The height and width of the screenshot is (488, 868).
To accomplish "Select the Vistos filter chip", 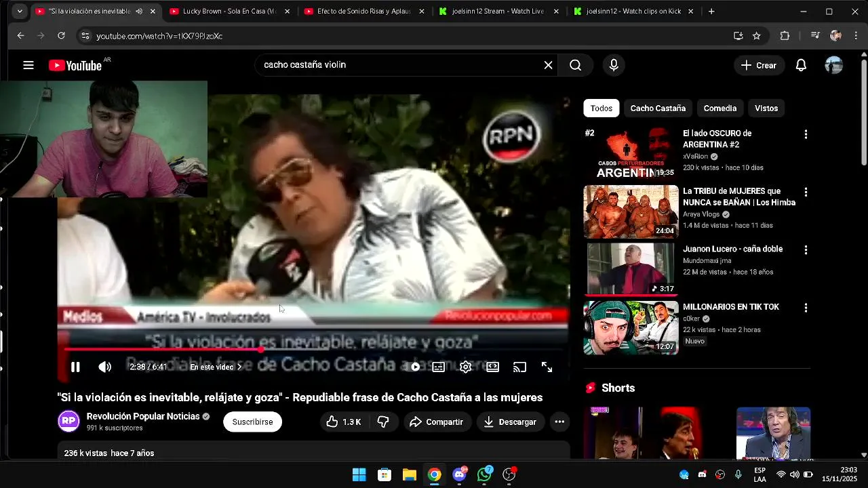I will [766, 108].
